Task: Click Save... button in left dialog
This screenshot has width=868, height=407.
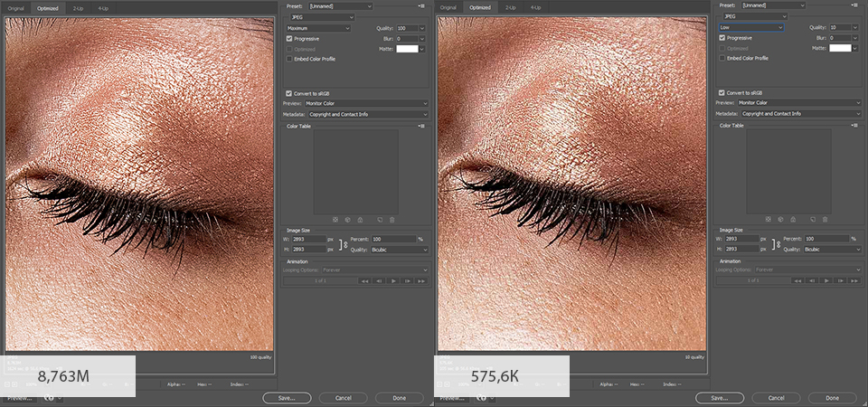Action: pyautogui.click(x=287, y=398)
